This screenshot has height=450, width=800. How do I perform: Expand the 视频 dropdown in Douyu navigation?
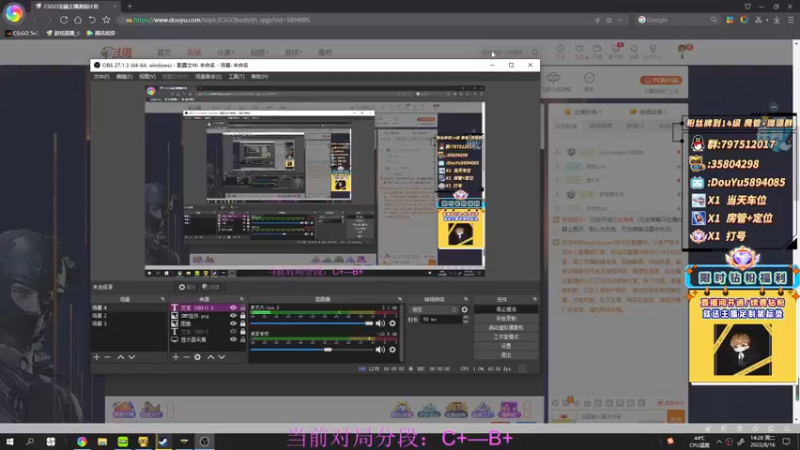pyautogui.click(x=259, y=53)
